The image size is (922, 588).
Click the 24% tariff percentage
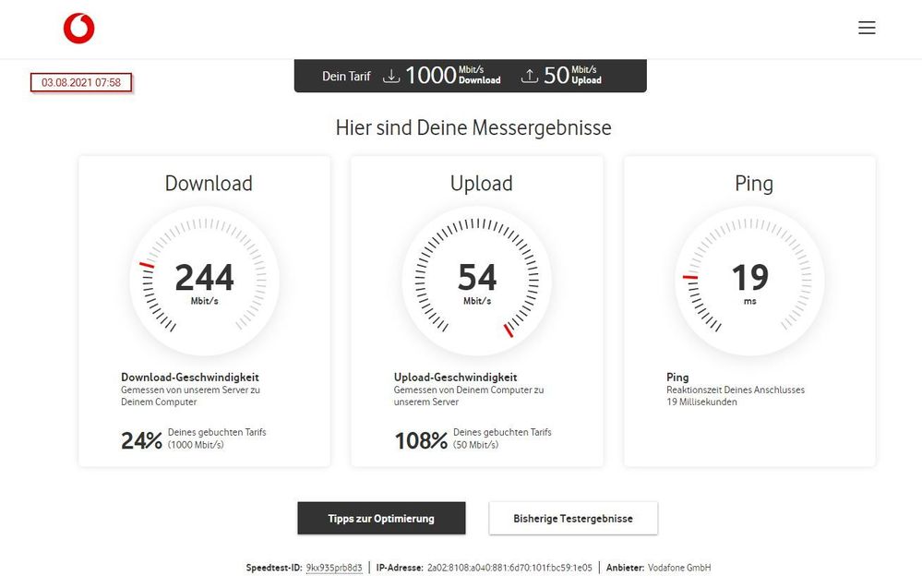click(141, 439)
